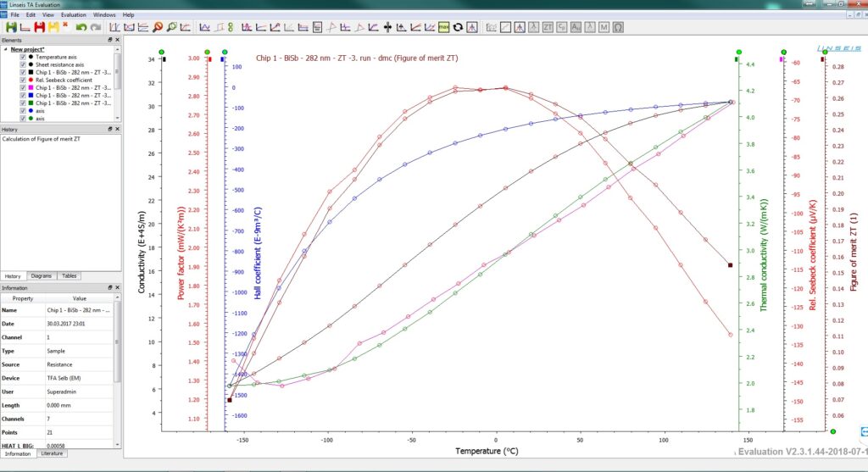The height and width of the screenshot is (472, 868).
Task: Toggle checkbox of green square Chip 1 entry
Action: (23, 103)
